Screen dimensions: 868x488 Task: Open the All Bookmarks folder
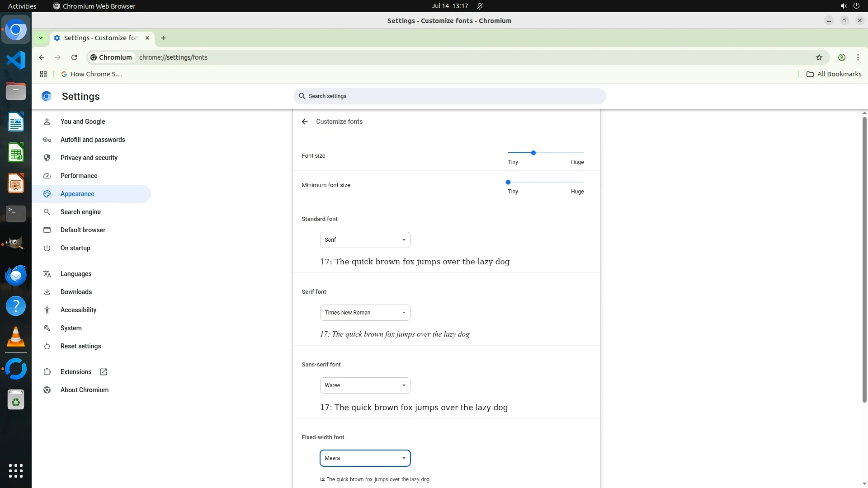pos(834,74)
